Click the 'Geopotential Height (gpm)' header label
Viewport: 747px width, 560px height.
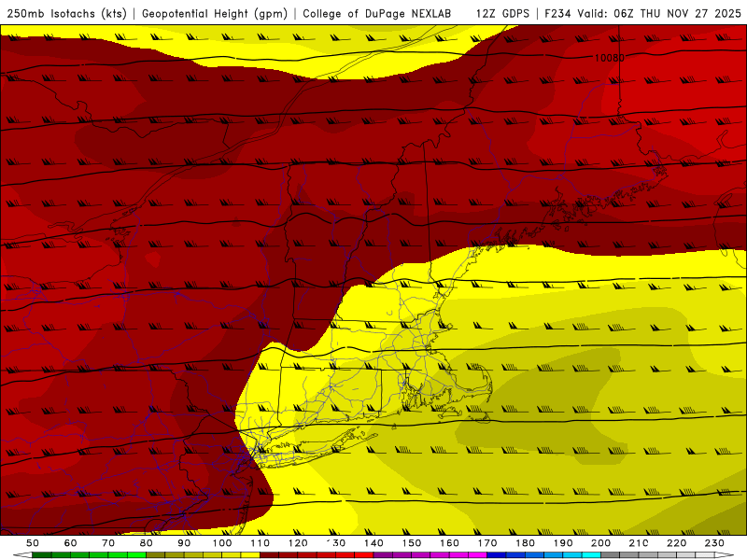coord(215,14)
